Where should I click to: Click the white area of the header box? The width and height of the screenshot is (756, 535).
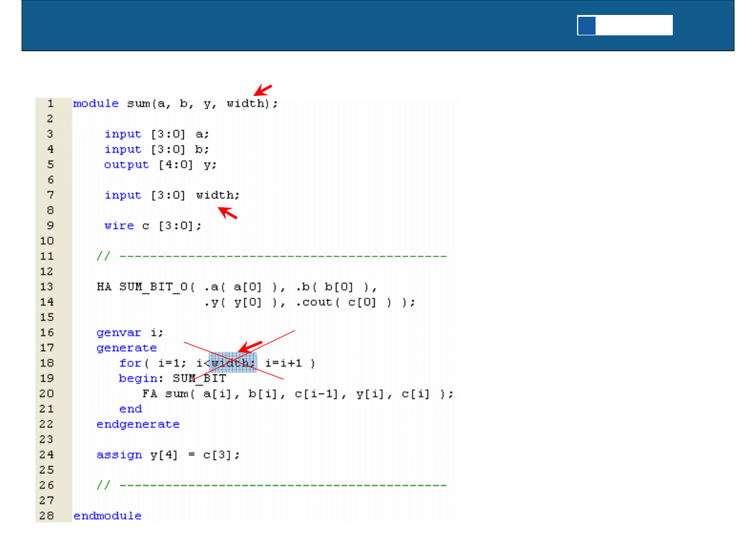pyautogui.click(x=634, y=25)
